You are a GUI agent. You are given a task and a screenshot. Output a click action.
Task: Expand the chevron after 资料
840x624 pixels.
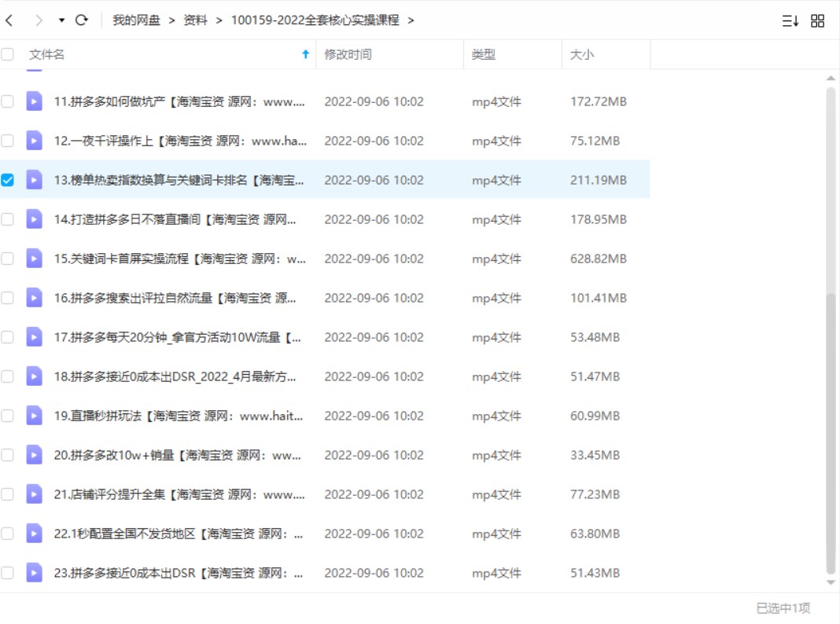[219, 20]
